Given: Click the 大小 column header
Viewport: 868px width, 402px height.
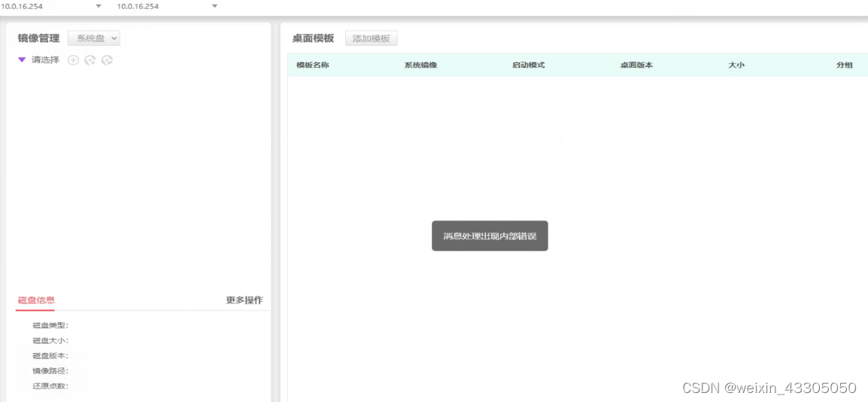Looking at the screenshot, I should click(736, 65).
